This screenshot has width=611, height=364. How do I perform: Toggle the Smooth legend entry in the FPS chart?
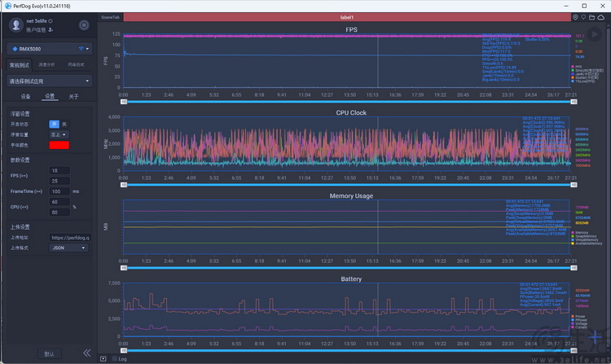587,71
